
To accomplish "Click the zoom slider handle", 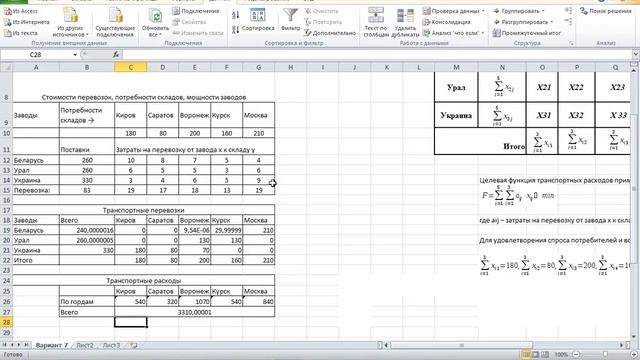I will click(605, 355).
